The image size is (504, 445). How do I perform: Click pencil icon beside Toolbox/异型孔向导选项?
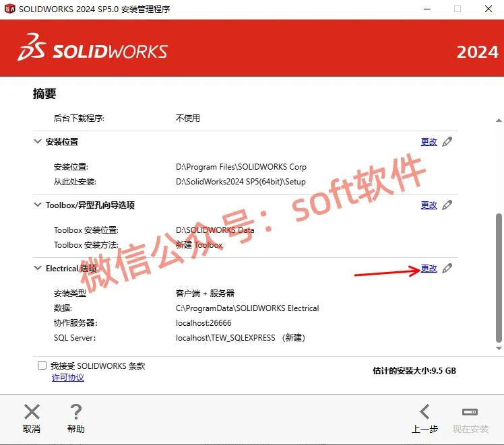pos(447,205)
